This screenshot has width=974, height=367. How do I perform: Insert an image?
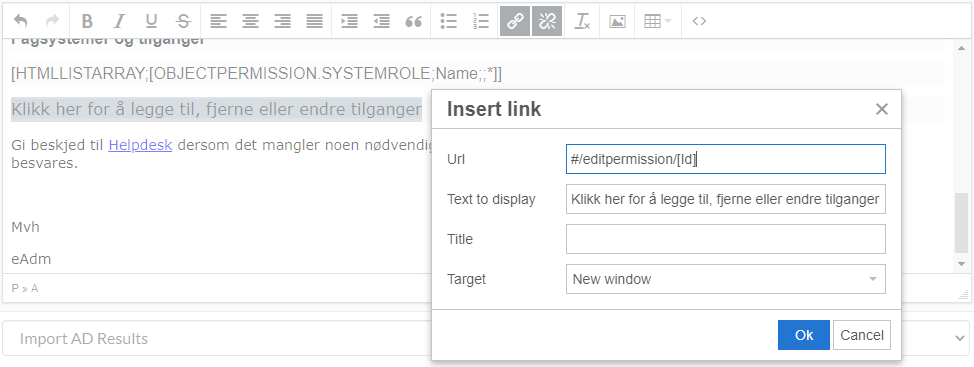pyautogui.click(x=617, y=21)
